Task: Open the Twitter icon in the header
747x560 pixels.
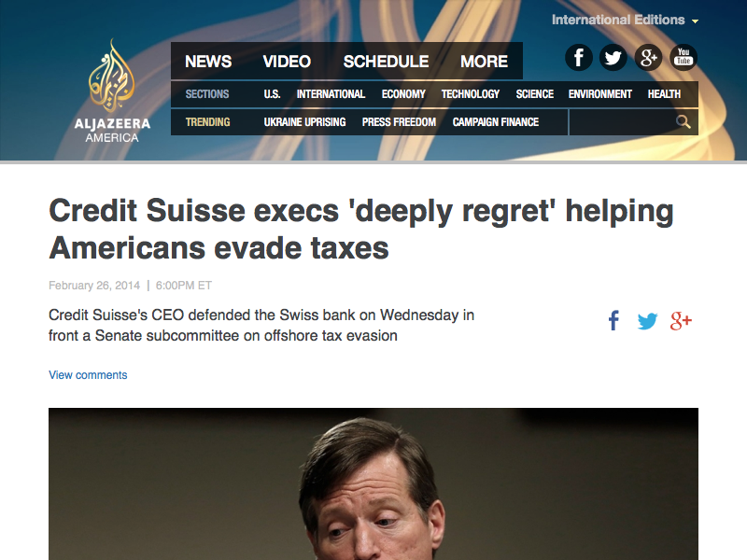Action: tap(613, 58)
